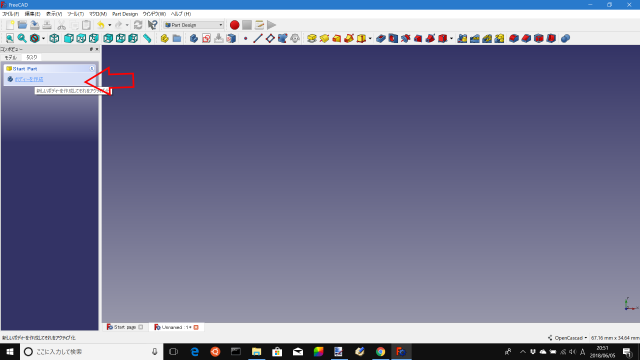Click the Mirrored feature icon
640x360 pixels.
(462, 38)
